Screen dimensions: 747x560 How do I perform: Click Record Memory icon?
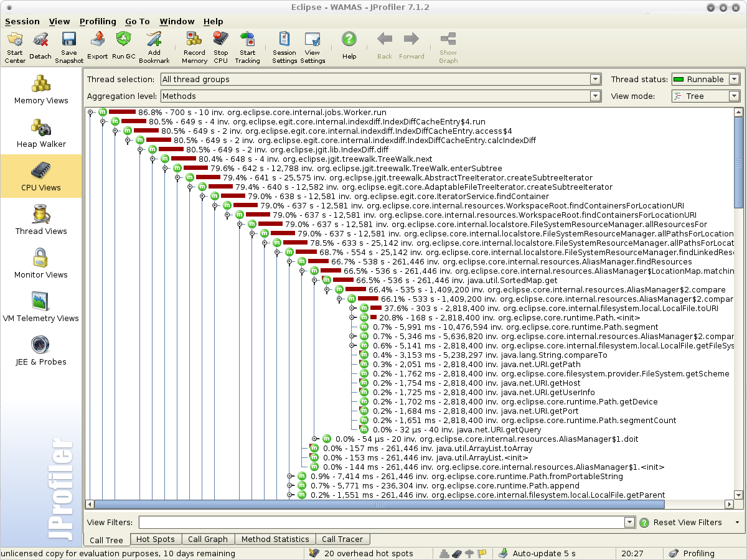coord(194,40)
